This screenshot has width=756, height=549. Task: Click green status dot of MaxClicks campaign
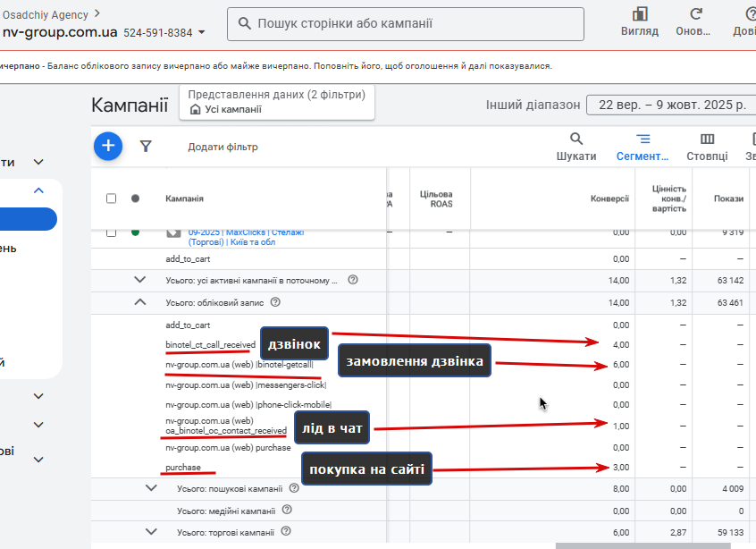click(x=136, y=232)
